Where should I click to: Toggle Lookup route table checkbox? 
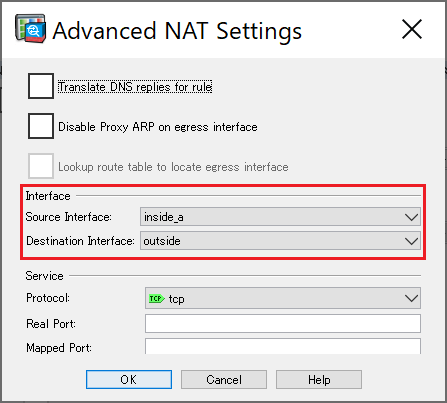(x=41, y=166)
